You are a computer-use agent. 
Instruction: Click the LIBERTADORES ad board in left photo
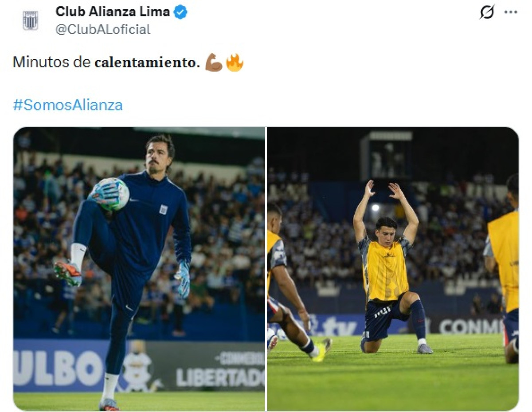point(220,377)
